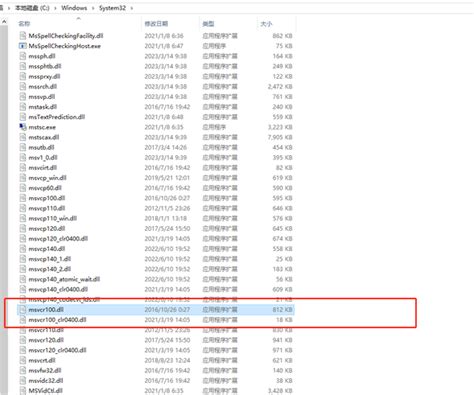
Task: Click the msv1_0.dll file icon
Action: point(22,157)
